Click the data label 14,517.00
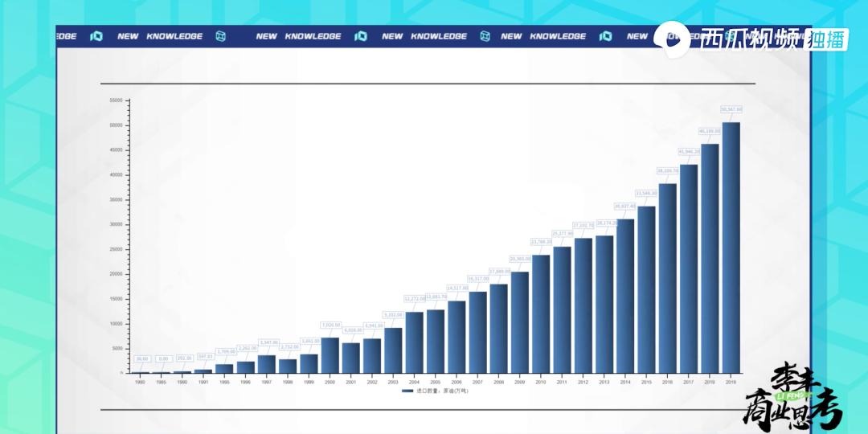 457,288
